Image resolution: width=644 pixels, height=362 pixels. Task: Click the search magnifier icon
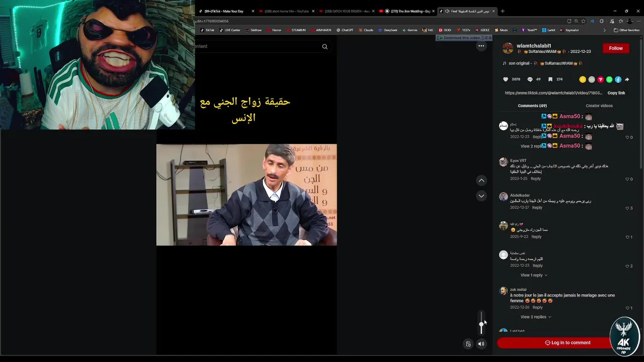tap(325, 47)
